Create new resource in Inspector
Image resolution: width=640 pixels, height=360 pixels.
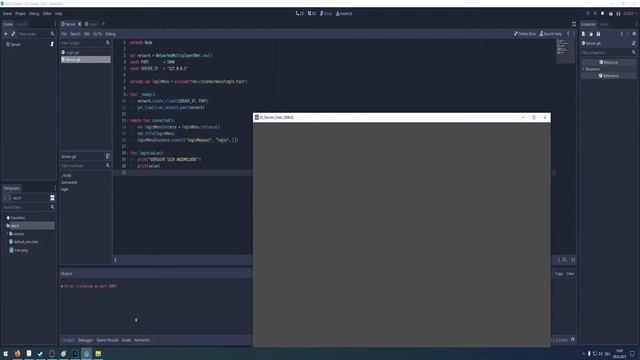tap(583, 34)
